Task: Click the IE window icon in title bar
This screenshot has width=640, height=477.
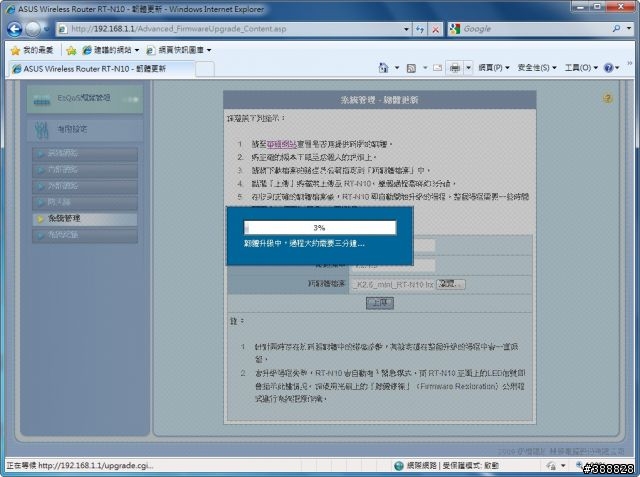Action: [x=10, y=9]
